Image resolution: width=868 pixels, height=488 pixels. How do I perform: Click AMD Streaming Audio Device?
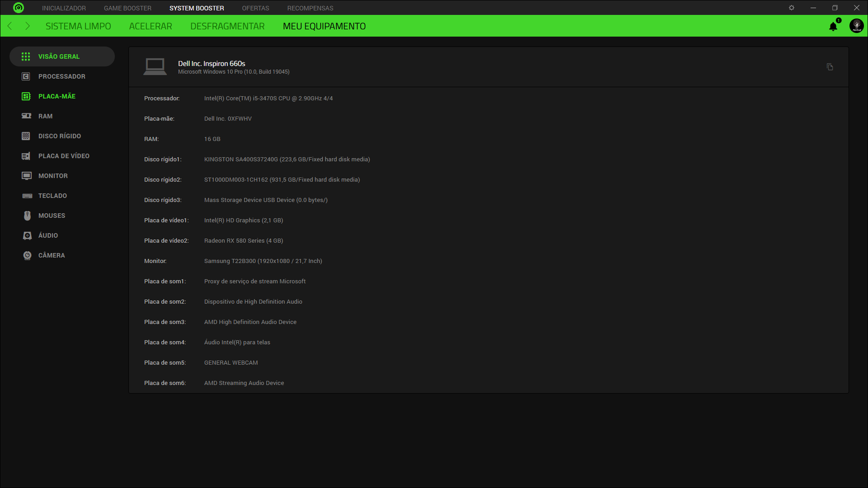click(244, 383)
